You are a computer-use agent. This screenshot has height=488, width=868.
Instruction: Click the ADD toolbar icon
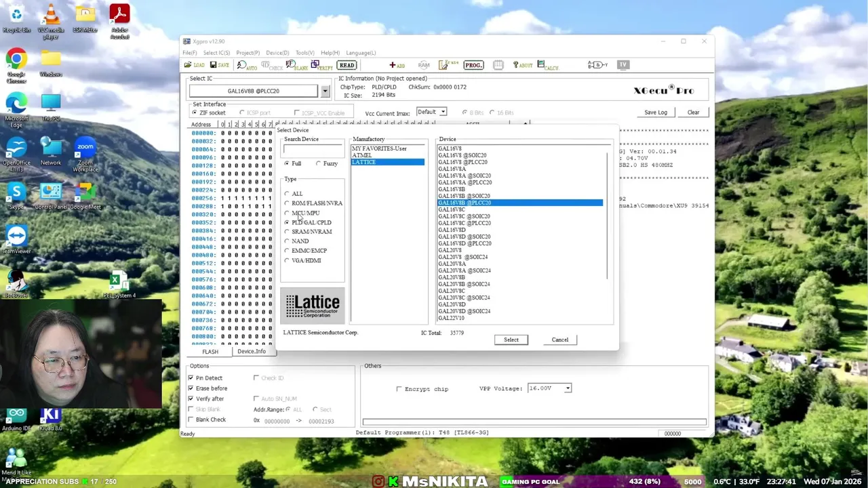(x=397, y=65)
